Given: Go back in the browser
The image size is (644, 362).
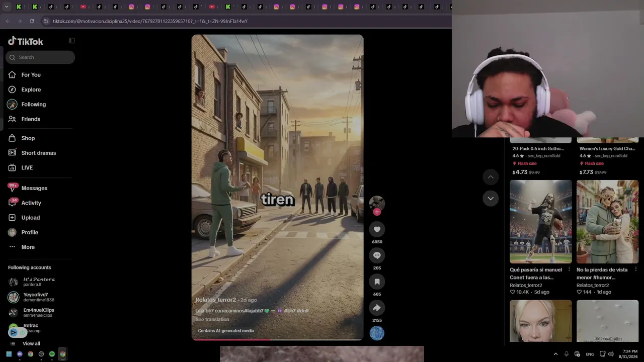Looking at the screenshot, I should (x=8, y=21).
